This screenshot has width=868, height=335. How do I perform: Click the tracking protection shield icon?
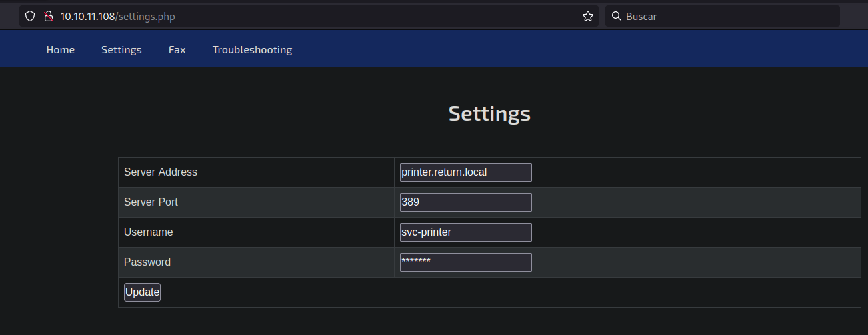[30, 17]
